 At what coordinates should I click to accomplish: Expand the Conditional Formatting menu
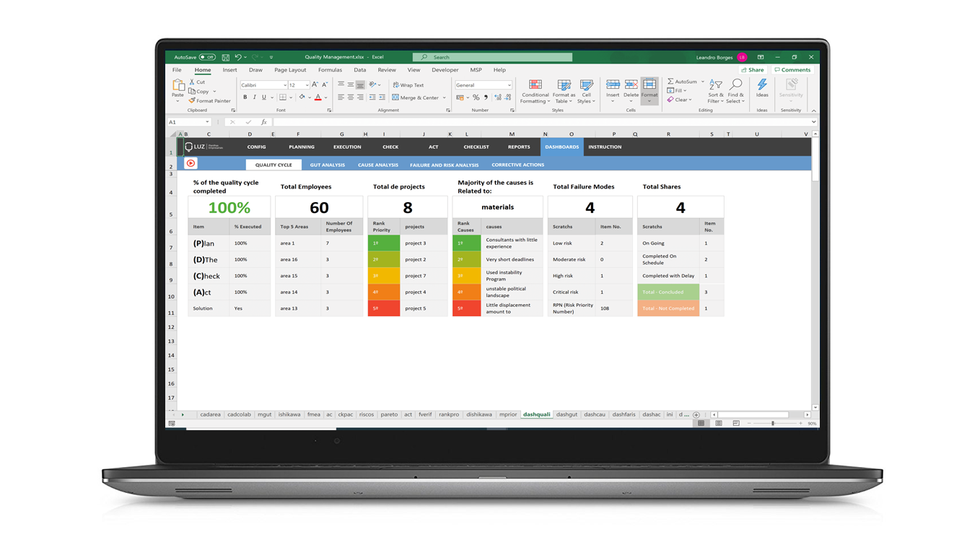[x=535, y=94]
